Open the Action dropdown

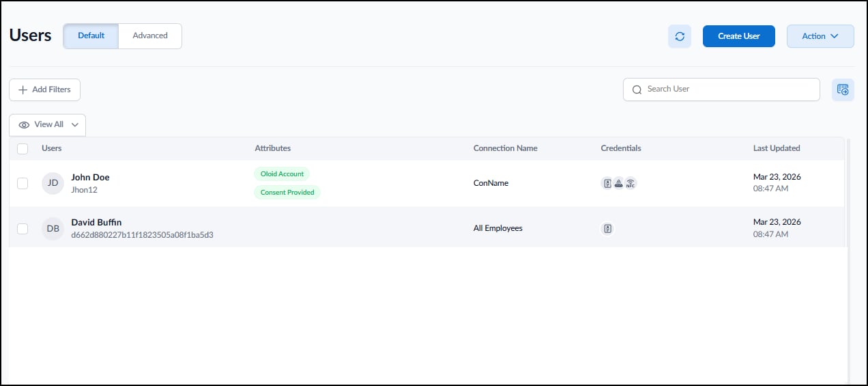820,36
